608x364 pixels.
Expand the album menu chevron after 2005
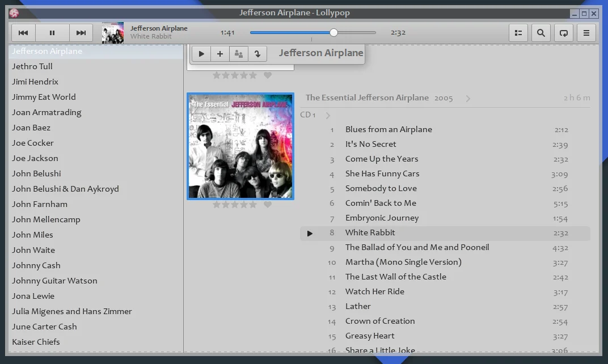pos(468,99)
